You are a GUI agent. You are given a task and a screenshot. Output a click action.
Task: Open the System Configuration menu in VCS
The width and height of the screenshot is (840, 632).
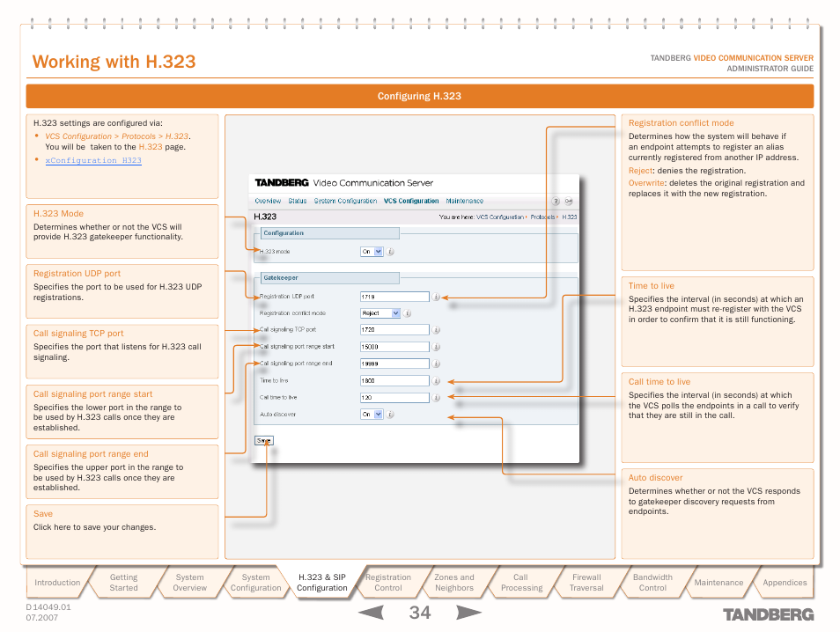point(345,201)
